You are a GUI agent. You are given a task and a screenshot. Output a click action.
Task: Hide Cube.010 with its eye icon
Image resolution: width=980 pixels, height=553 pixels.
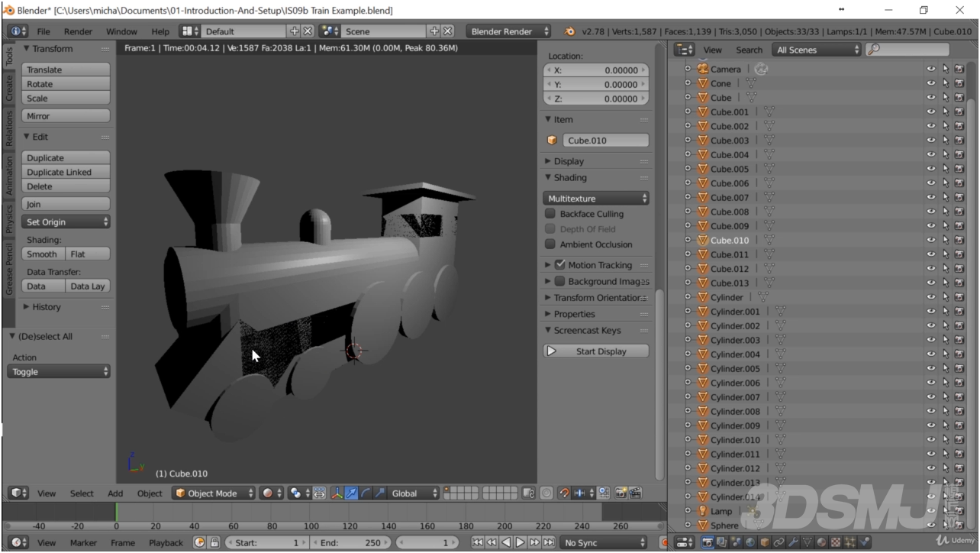pyautogui.click(x=931, y=240)
